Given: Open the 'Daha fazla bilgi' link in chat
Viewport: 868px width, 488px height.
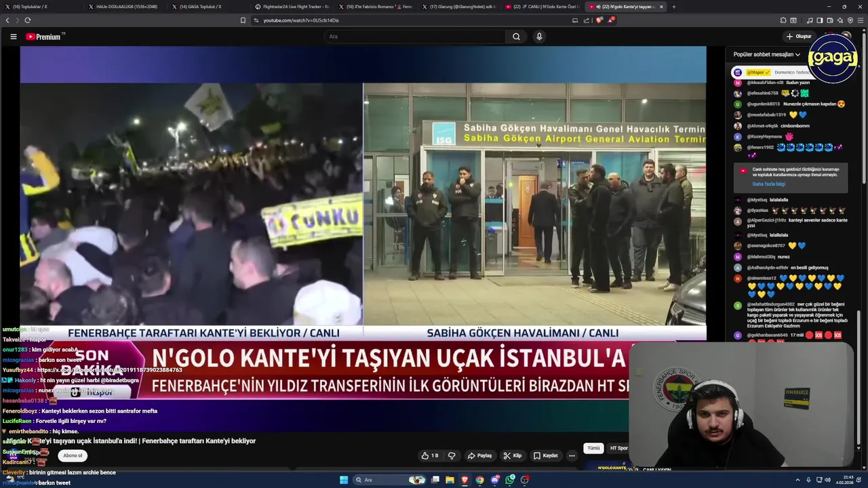Looking at the screenshot, I should [768, 184].
